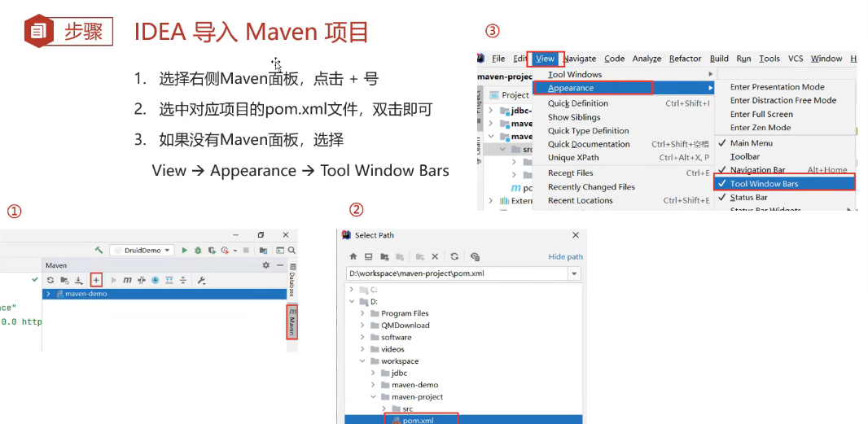868x424 pixels.
Task: Expand the C: drive node
Action: (x=352, y=290)
